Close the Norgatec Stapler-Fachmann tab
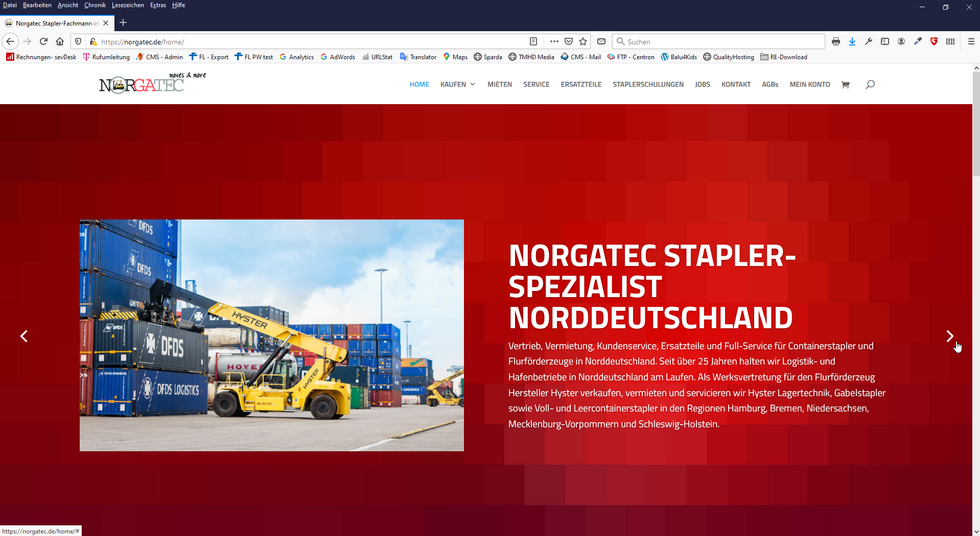This screenshot has height=536, width=980. tap(106, 23)
